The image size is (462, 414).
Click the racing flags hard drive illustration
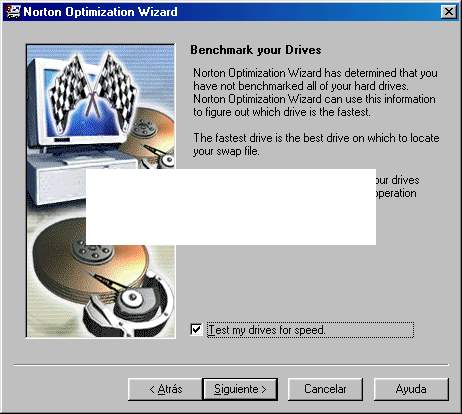101,191
